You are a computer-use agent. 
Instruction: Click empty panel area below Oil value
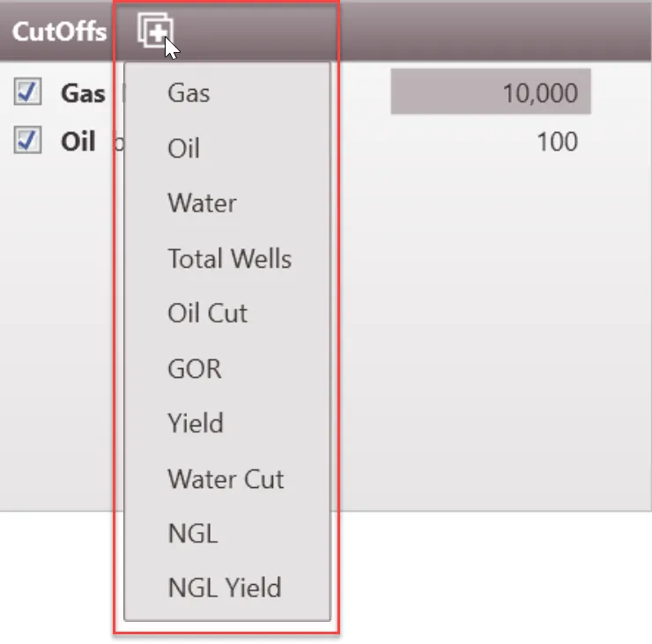[493, 335]
